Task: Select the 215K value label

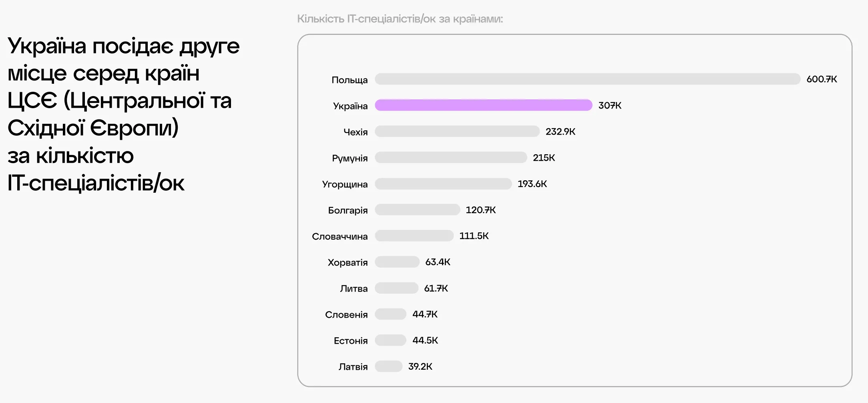Action: pos(544,158)
